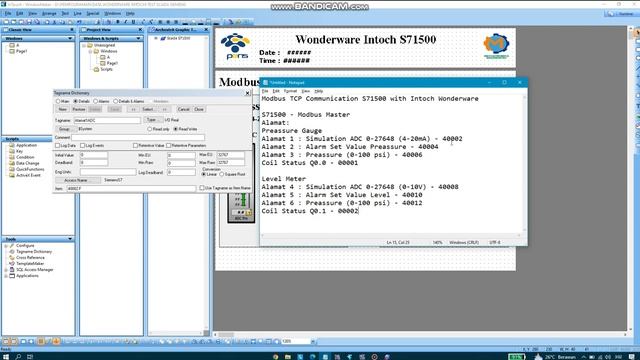Screen dimensions: 640x360
Task: Open the Edit menu in WindowMaker
Action: click(x=20, y=13)
